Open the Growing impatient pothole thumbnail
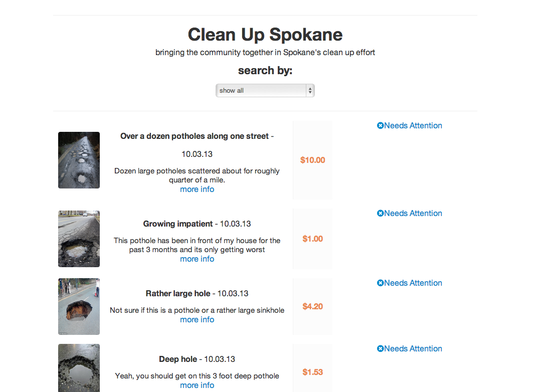This screenshot has width=541, height=392. point(79,239)
